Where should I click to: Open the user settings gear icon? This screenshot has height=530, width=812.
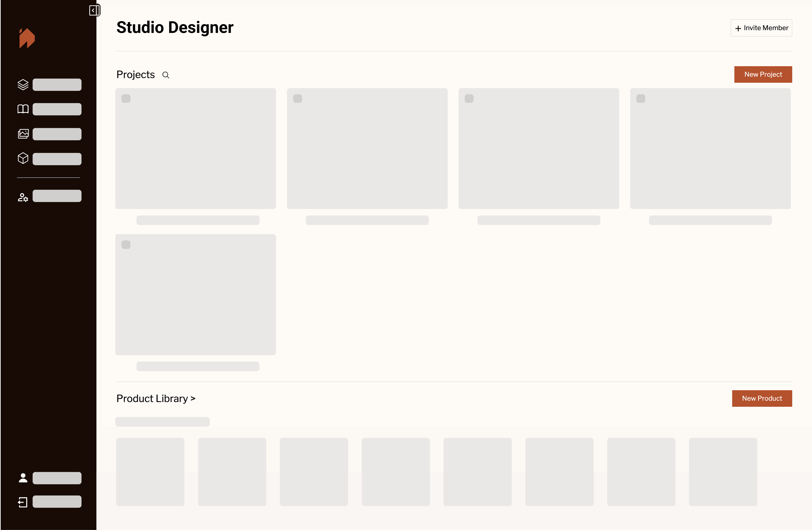click(x=23, y=197)
